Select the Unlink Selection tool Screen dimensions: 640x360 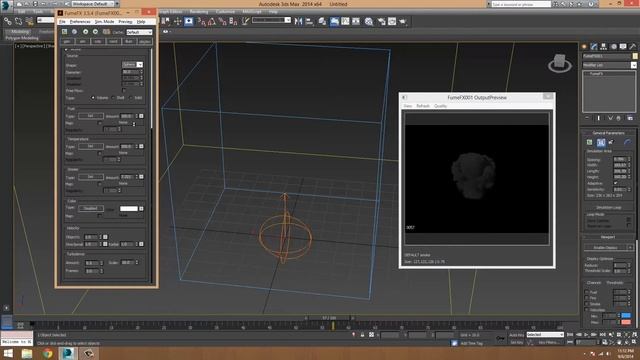18,21
